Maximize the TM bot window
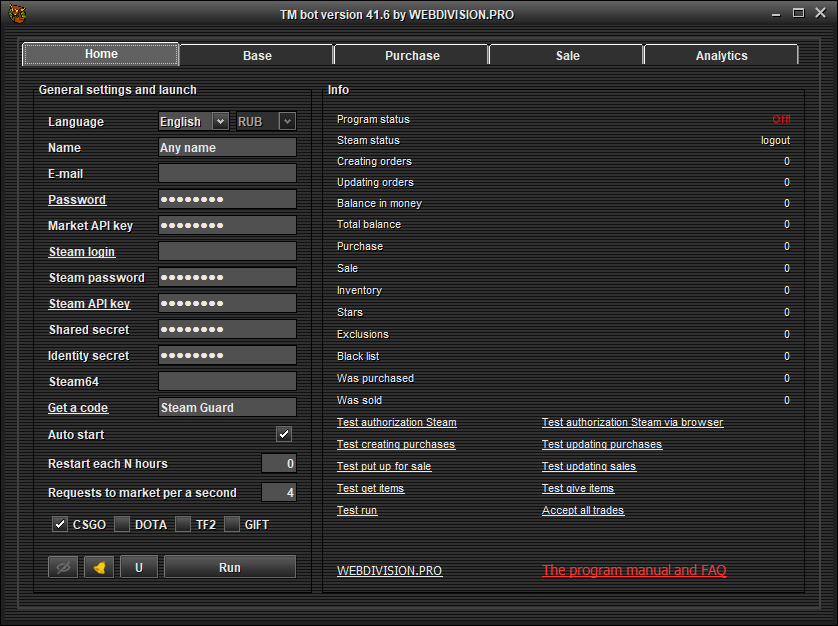Screen dimensions: 838x626 coord(798,14)
